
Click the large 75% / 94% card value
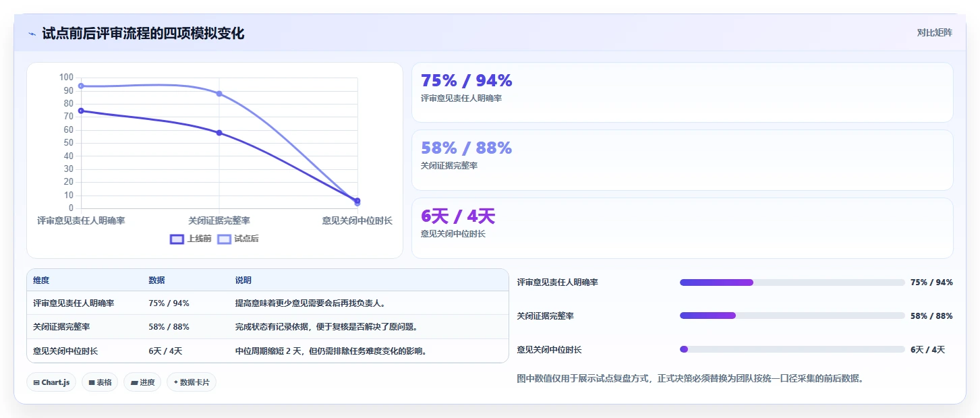(467, 80)
